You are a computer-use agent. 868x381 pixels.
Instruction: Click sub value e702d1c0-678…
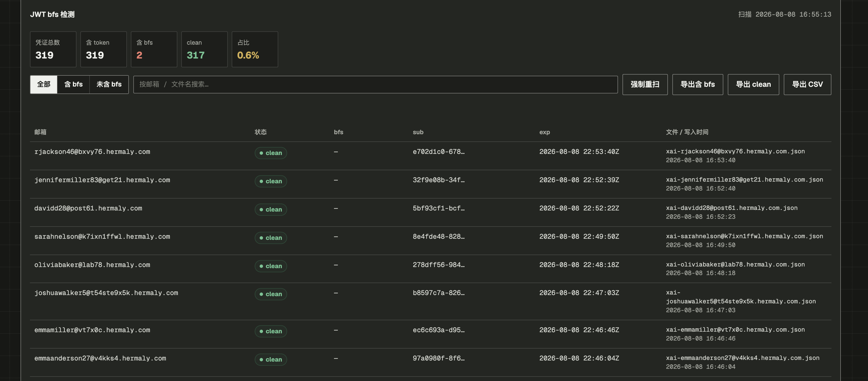point(438,152)
